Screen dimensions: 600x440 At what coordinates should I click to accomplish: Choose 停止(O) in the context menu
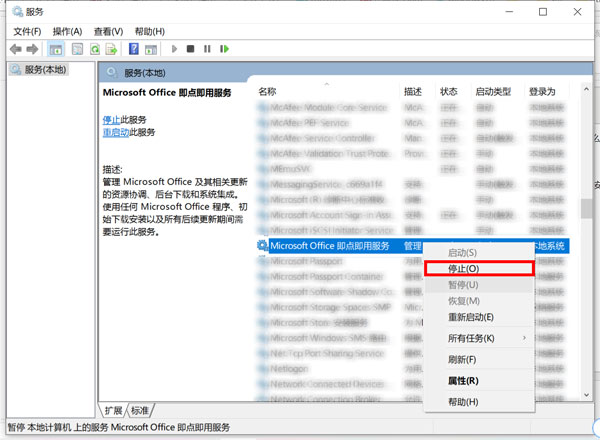[x=479, y=268]
